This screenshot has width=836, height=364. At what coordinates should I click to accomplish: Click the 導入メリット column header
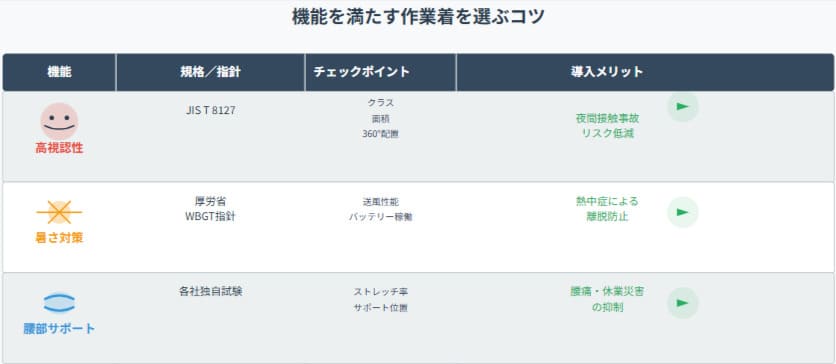pyautogui.click(x=607, y=72)
